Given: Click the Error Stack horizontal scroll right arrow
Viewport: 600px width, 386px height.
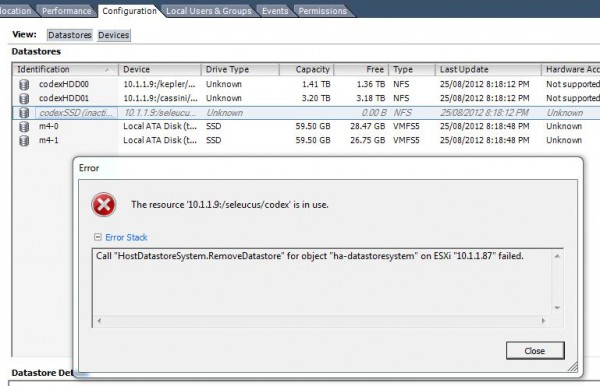Looking at the screenshot, I should coord(543,321).
